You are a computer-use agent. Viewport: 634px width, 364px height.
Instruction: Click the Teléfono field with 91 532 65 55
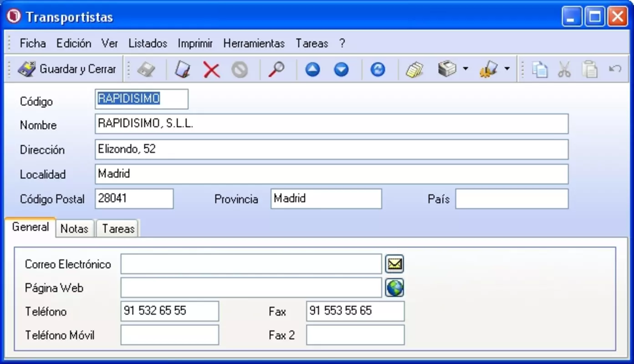(x=170, y=311)
